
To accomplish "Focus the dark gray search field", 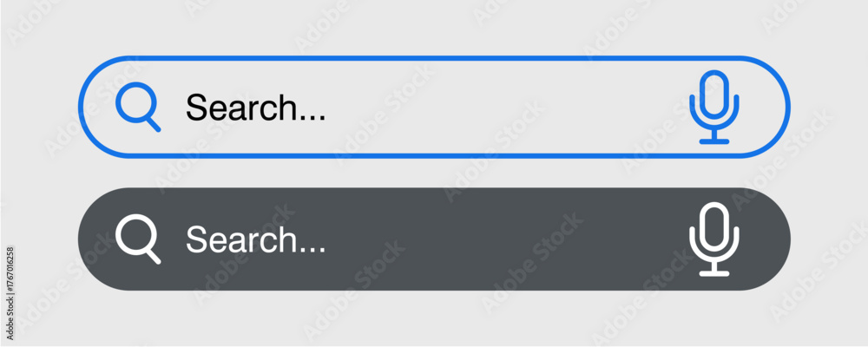I will coord(434,239).
